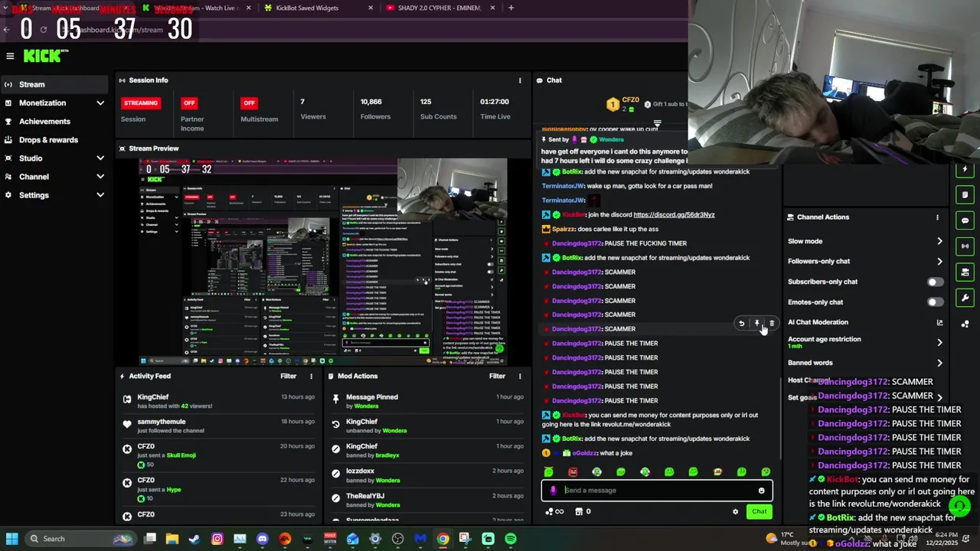Viewport: 980px width, 551px height.
Task: Pin the hovered SCAMMER chat message
Action: (x=756, y=324)
